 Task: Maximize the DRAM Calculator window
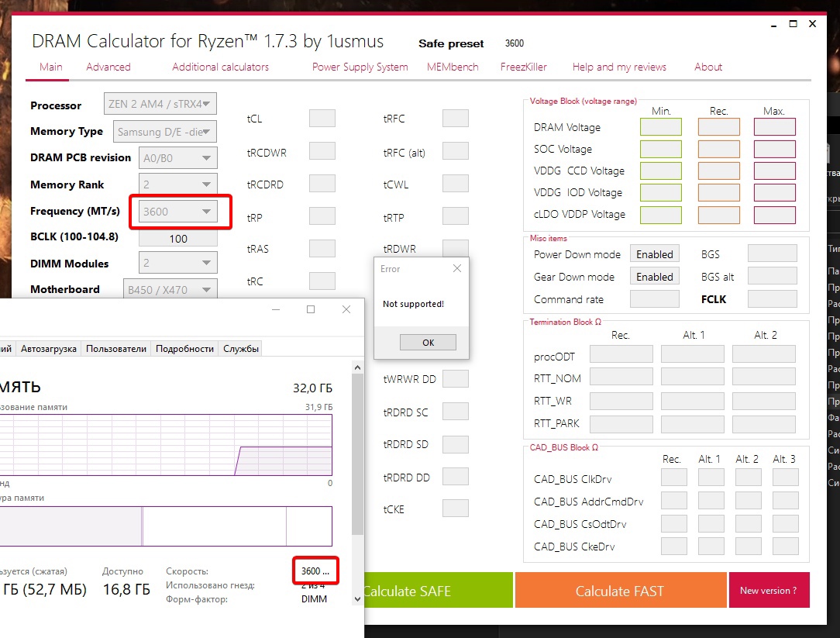794,24
